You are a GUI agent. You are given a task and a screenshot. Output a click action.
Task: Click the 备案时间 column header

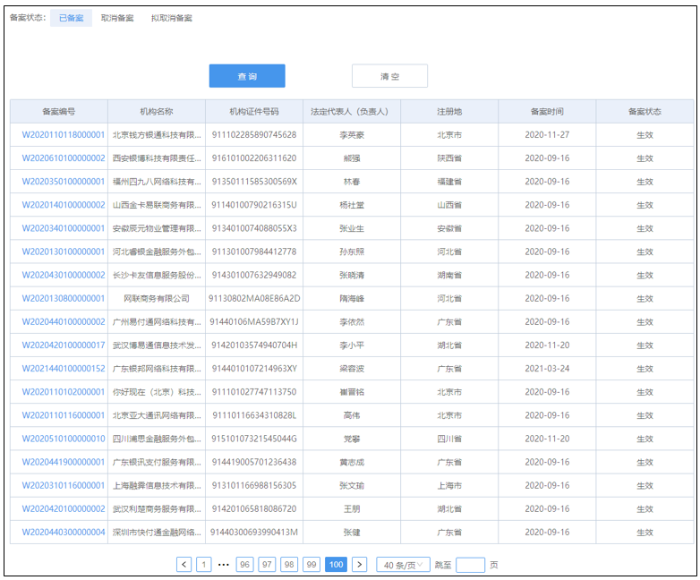point(547,111)
